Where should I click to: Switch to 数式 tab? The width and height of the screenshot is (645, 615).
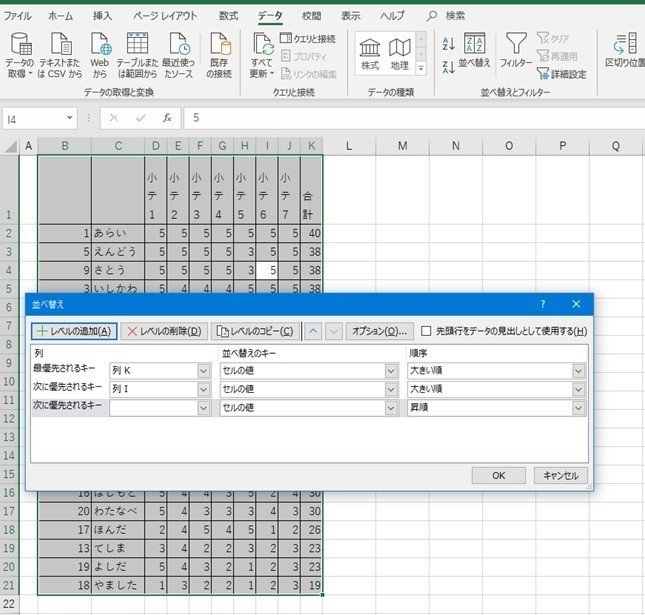(228, 16)
